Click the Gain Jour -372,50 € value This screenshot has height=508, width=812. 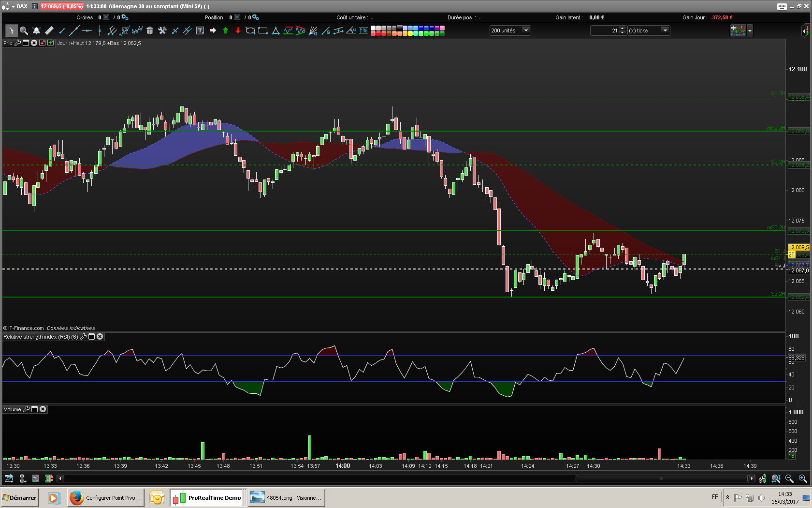click(x=721, y=17)
